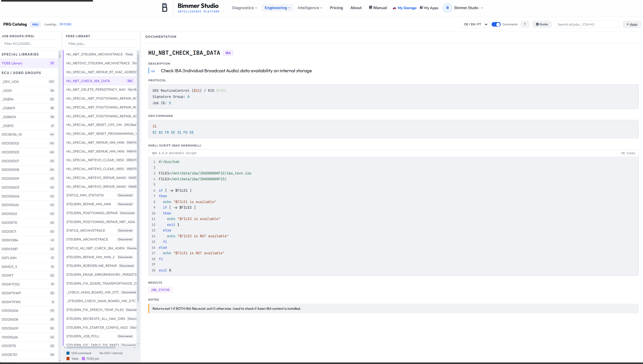Viewport: 643px width, 364px height.
Task: Click the JOB_STATUS result tag
Action: coord(160,290)
